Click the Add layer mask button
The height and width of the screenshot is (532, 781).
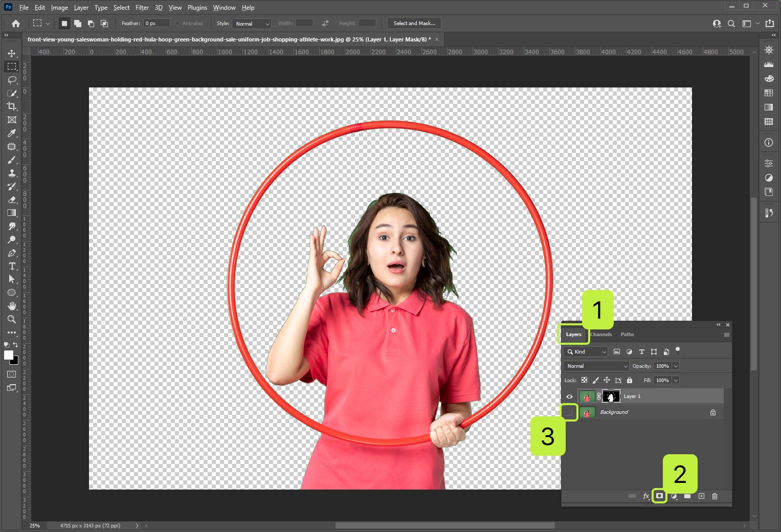pos(660,496)
